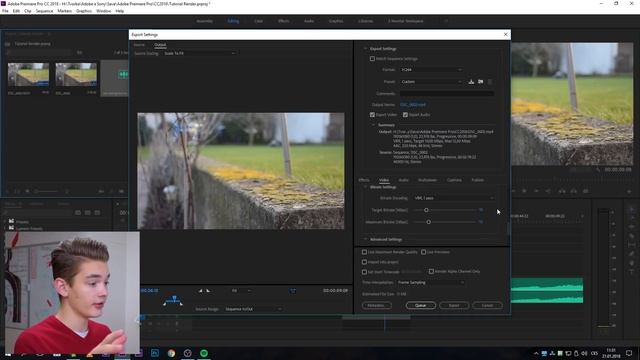Adjust the Target Bitrate slider handle
This screenshot has width=640, height=360.
tap(426, 210)
